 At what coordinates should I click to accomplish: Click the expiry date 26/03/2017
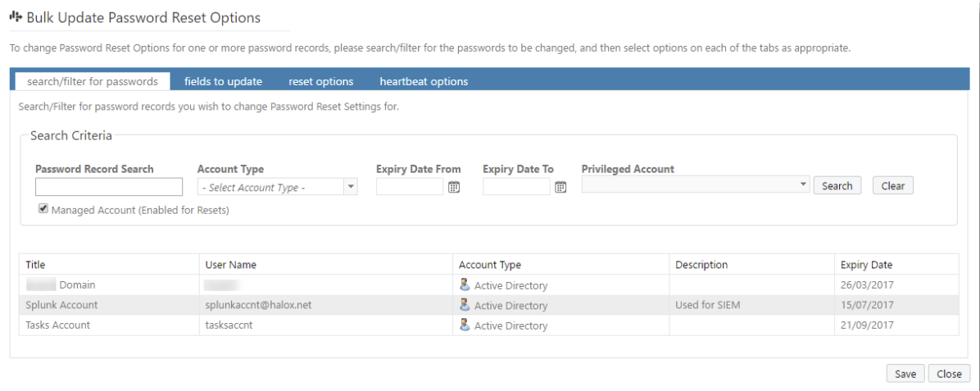pos(868,284)
